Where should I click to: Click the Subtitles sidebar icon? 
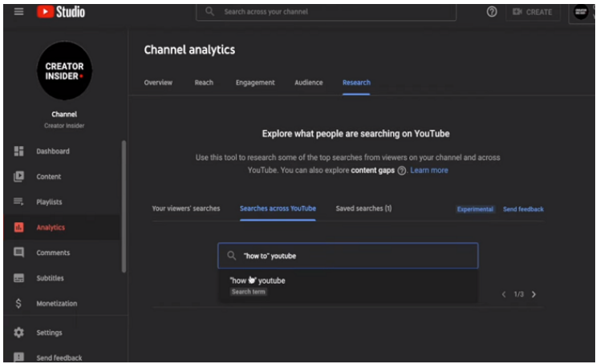[x=18, y=278]
